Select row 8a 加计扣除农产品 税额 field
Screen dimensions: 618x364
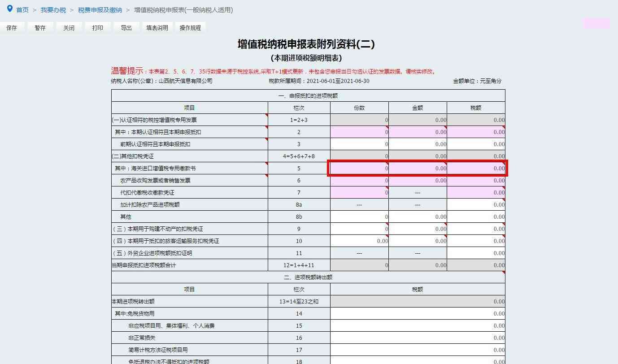[x=476, y=205]
